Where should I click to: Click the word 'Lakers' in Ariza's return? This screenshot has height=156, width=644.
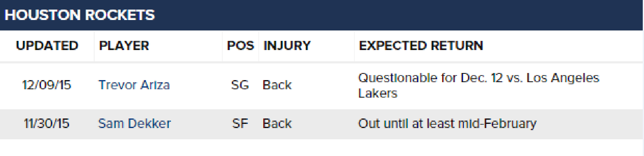coord(378,93)
